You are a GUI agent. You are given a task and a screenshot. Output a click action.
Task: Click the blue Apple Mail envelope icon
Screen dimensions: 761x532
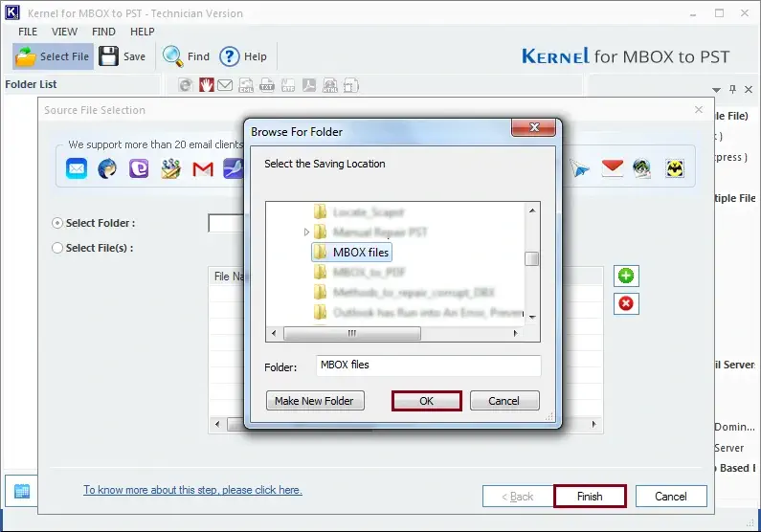pyautogui.click(x=77, y=168)
